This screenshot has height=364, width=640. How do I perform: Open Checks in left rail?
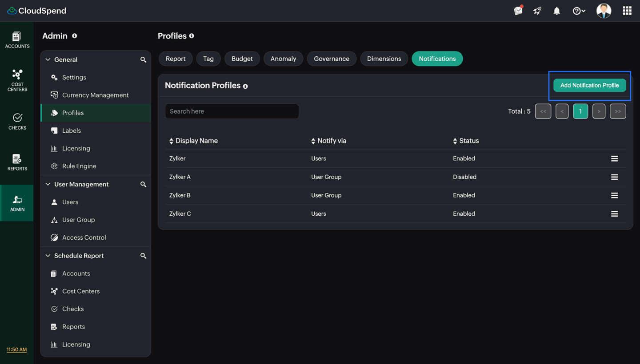(17, 121)
